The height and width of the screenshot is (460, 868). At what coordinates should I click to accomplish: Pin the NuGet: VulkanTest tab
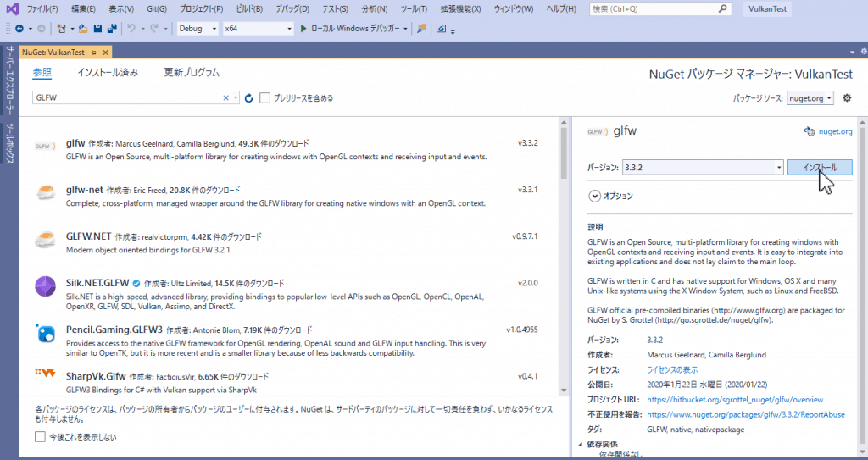[x=93, y=52]
